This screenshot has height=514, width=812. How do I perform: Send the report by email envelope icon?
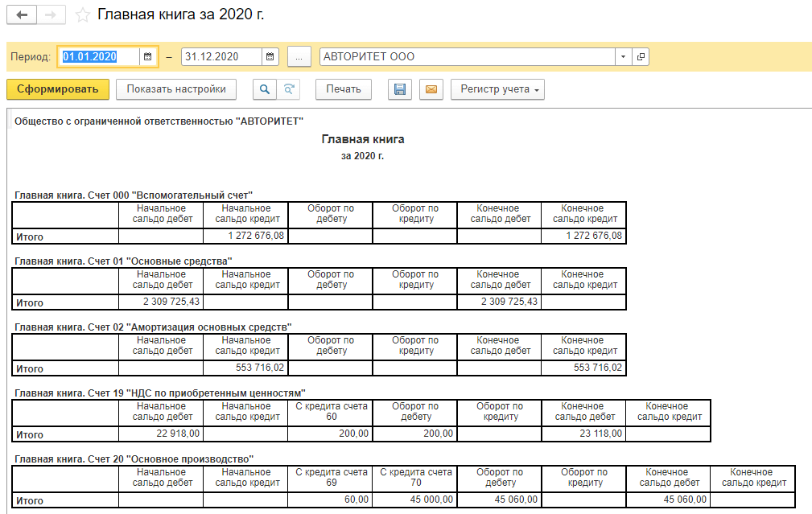pos(431,89)
